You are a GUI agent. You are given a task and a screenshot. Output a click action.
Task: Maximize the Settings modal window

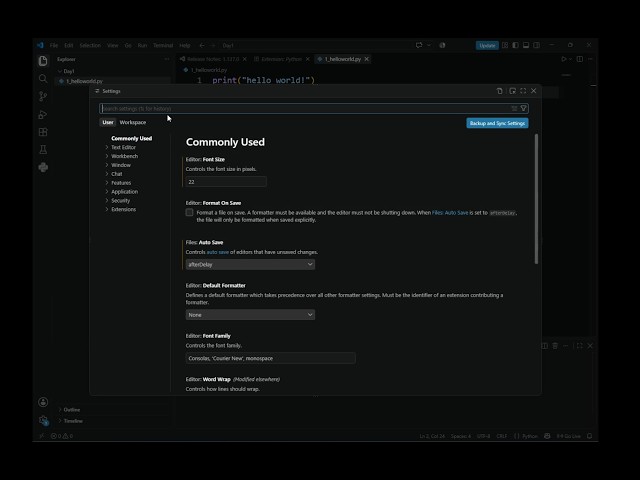point(523,91)
